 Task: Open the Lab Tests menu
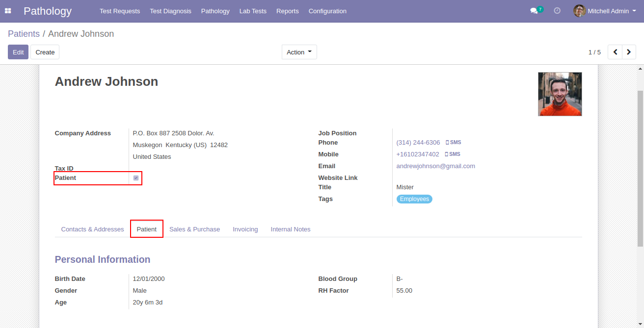point(253,11)
